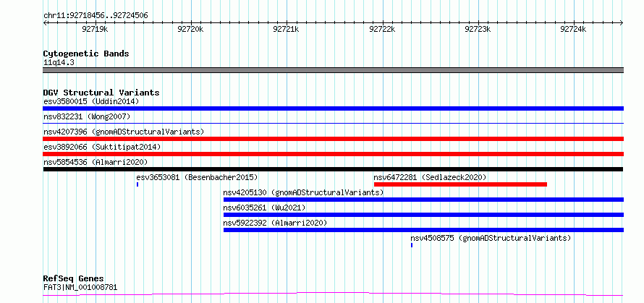Screen dimensions: 644x303
Task: Click the Cytogenetic Bands track heading
Action: pyautogui.click(x=86, y=54)
